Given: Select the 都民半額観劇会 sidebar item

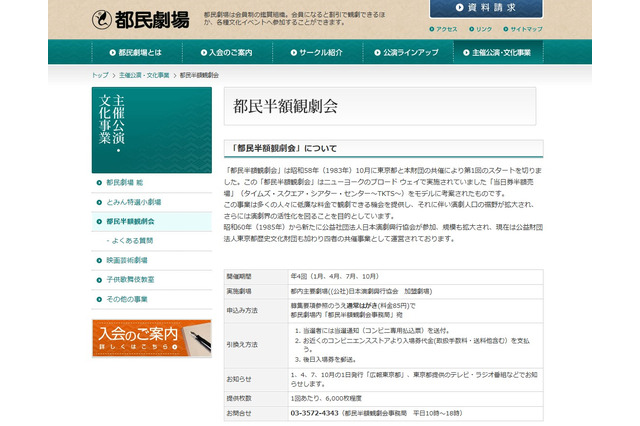Looking at the screenshot, I should coord(152,221).
